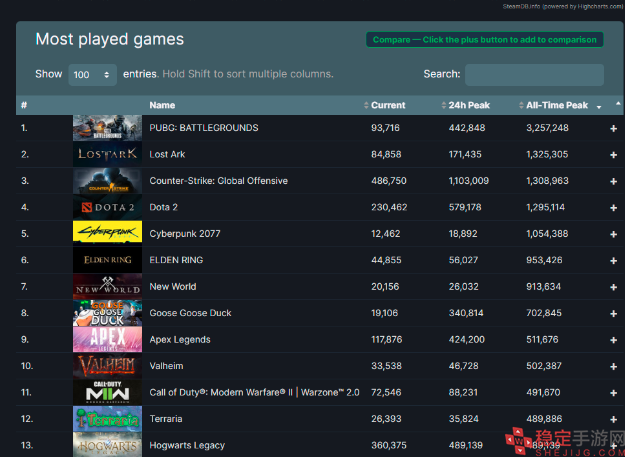Sort table by All-Time Peak column
This screenshot has height=457, width=625.
[557, 105]
